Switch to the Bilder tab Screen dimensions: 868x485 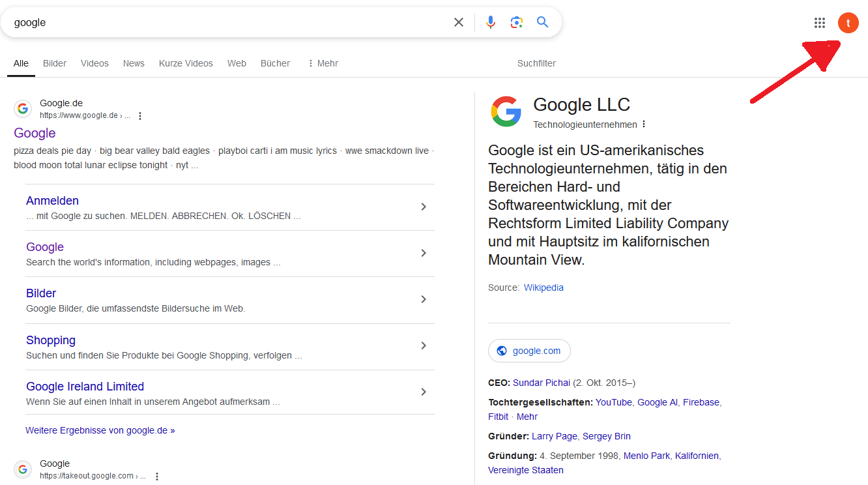tap(55, 63)
